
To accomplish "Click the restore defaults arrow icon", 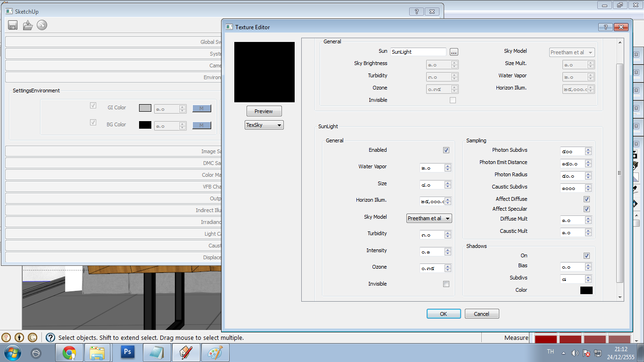I will coord(42,25).
